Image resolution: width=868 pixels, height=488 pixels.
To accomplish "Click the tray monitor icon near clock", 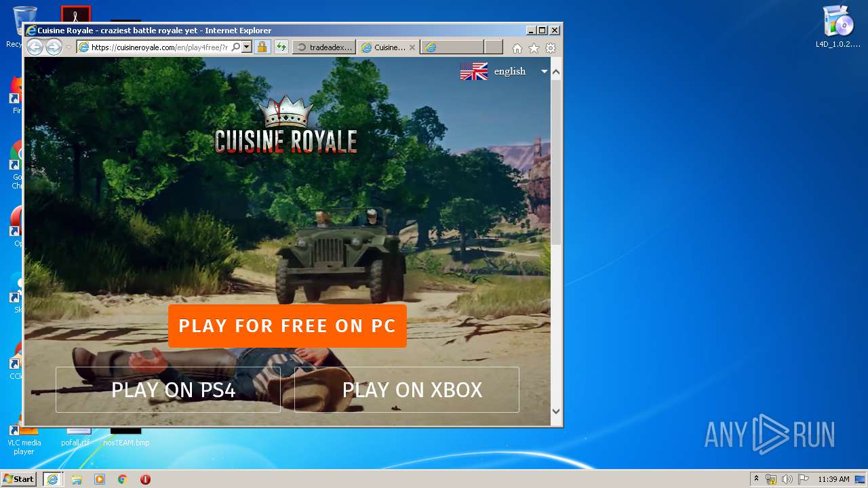I will [860, 479].
